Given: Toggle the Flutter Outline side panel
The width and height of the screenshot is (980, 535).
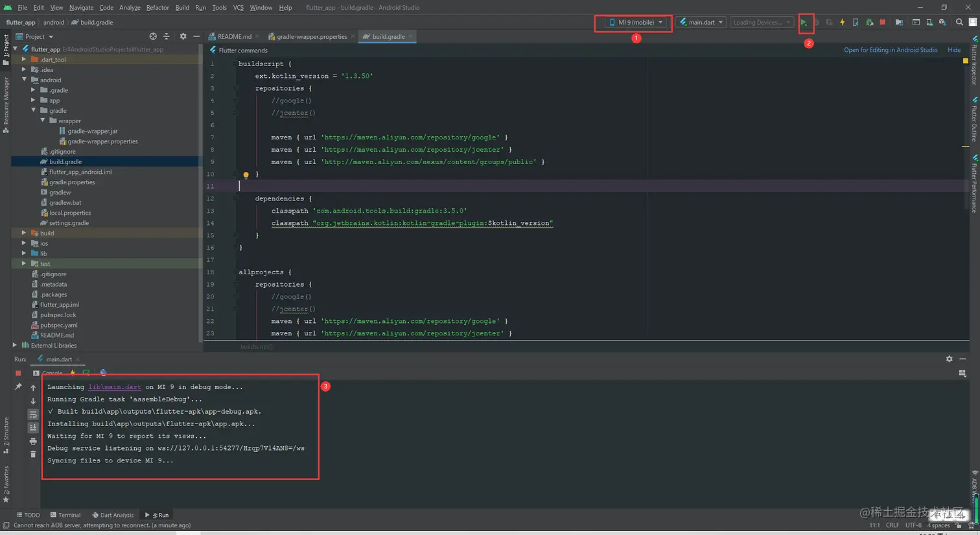Looking at the screenshot, I should click(x=974, y=119).
